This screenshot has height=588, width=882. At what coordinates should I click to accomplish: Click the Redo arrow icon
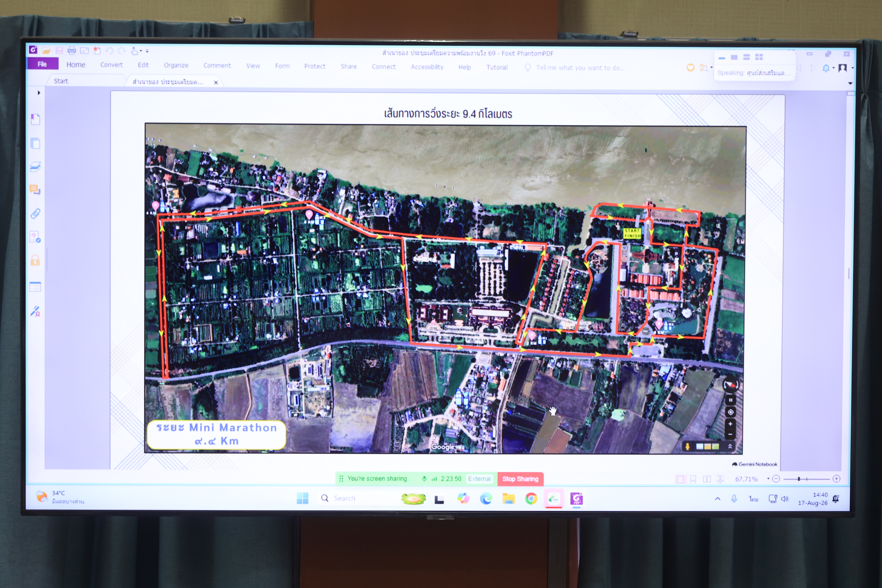coord(122,51)
